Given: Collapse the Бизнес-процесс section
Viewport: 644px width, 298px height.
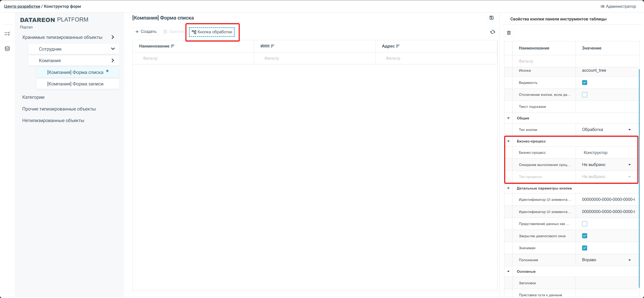Looking at the screenshot, I should click(x=508, y=141).
